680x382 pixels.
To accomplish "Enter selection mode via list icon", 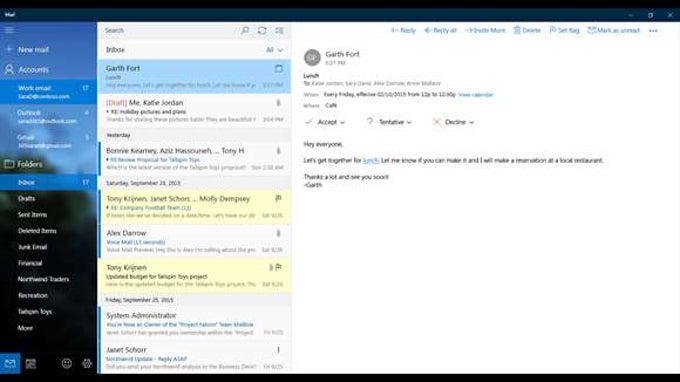I will point(279,30).
